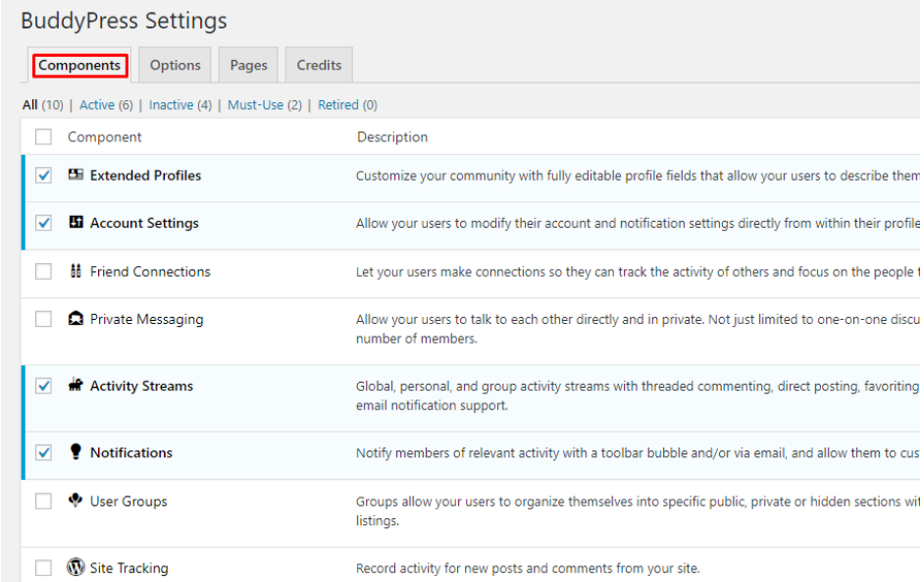The width and height of the screenshot is (924, 582).
Task: Click the Site Tracking WordPress icon
Action: pos(76,567)
